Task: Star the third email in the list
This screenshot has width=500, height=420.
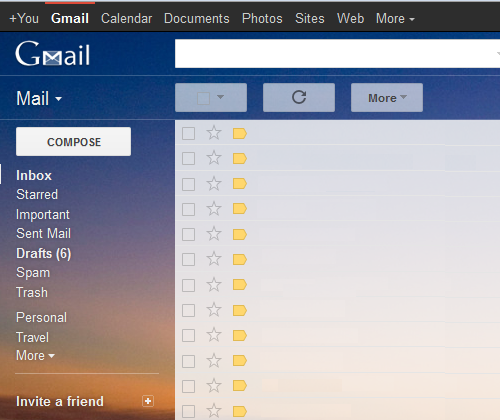Action: point(214,184)
